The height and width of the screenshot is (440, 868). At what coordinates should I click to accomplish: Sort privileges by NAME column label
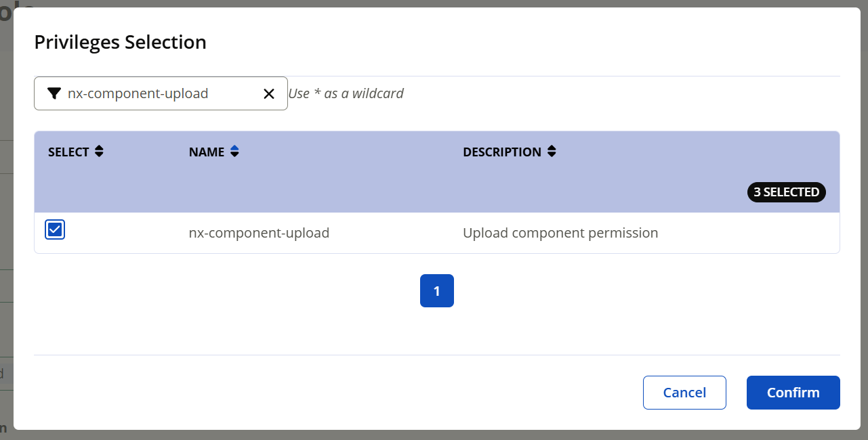(207, 152)
